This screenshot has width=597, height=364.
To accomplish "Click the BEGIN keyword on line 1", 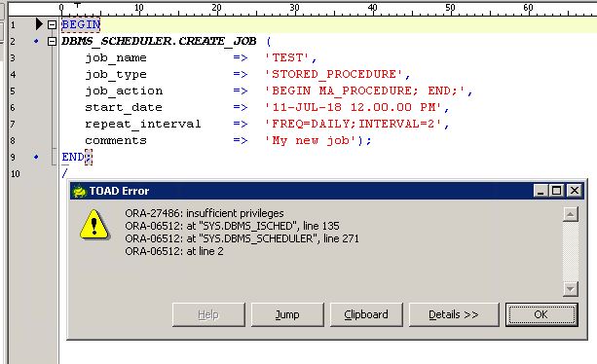I will tap(81, 24).
